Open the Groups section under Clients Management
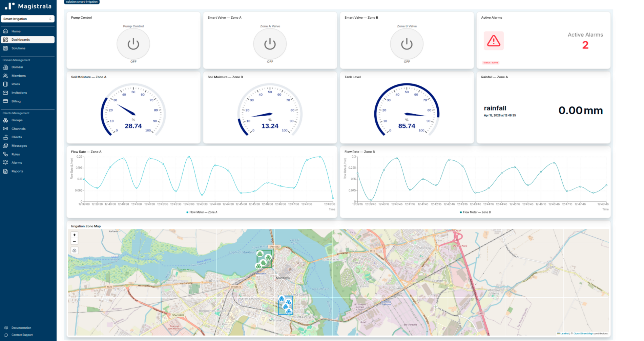644x341 pixels. 16,120
